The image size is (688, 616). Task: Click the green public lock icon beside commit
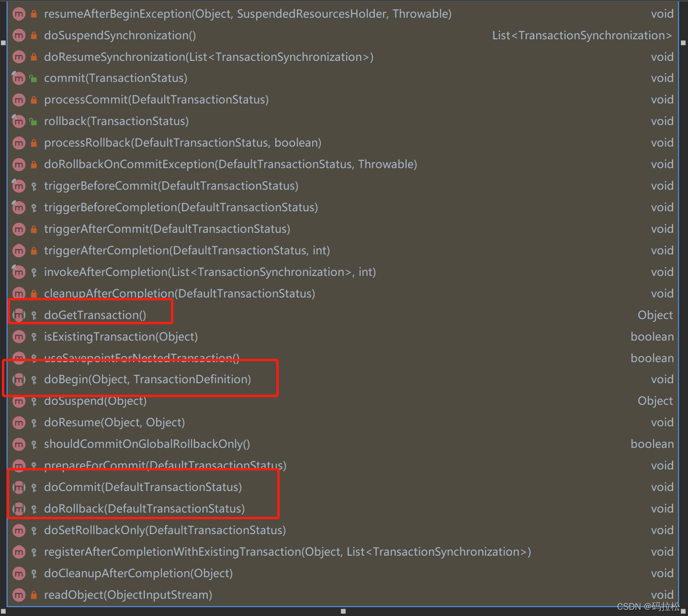pos(34,79)
